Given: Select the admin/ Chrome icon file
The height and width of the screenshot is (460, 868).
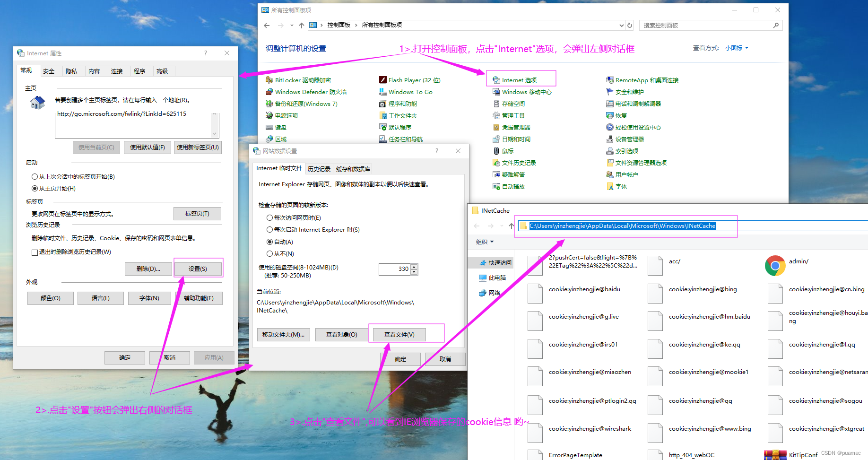Looking at the screenshot, I should pos(787,265).
